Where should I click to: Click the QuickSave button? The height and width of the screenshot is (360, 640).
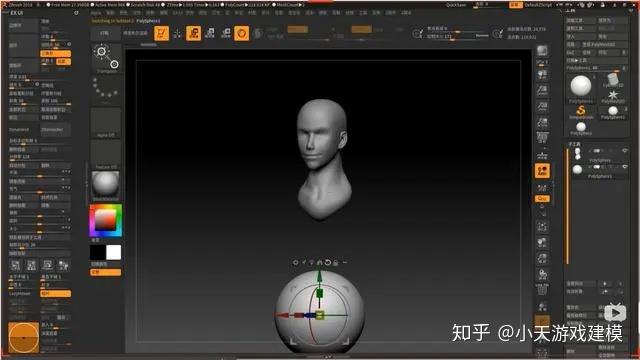coord(456,5)
